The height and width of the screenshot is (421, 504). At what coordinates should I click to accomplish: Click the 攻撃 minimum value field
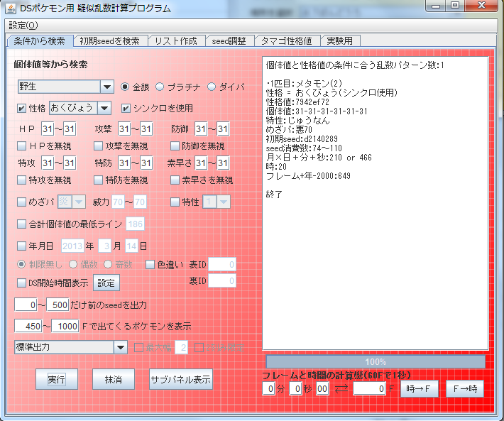tap(124, 129)
